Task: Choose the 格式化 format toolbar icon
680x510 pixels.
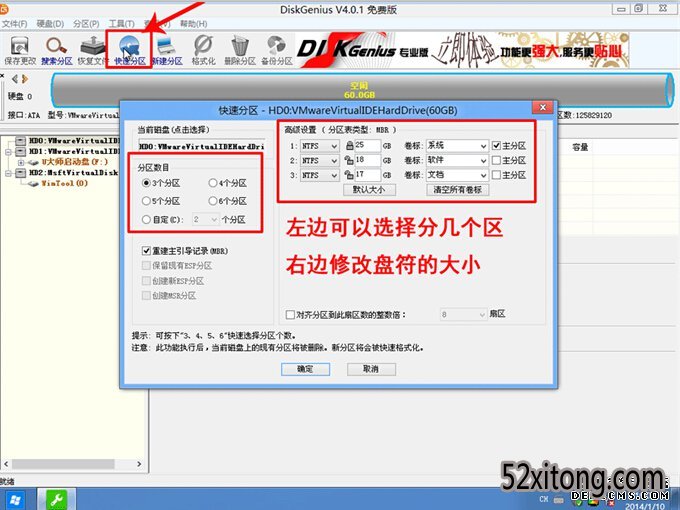Action: tap(203, 51)
